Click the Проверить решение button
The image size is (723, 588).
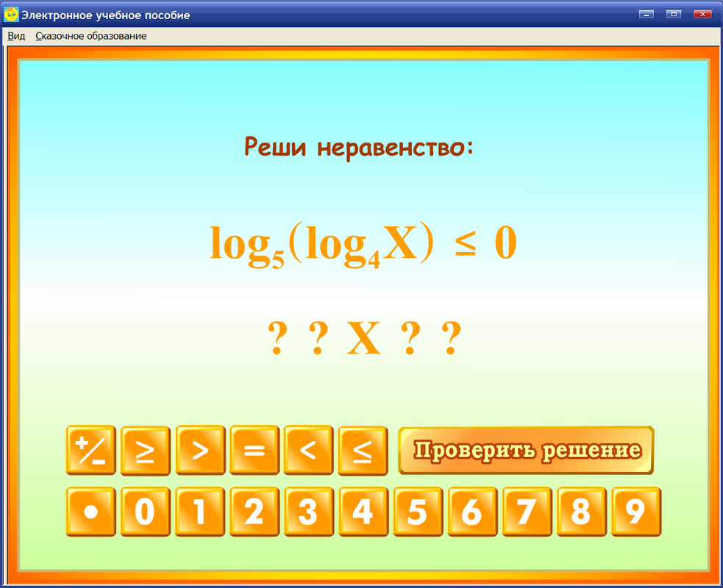point(525,450)
